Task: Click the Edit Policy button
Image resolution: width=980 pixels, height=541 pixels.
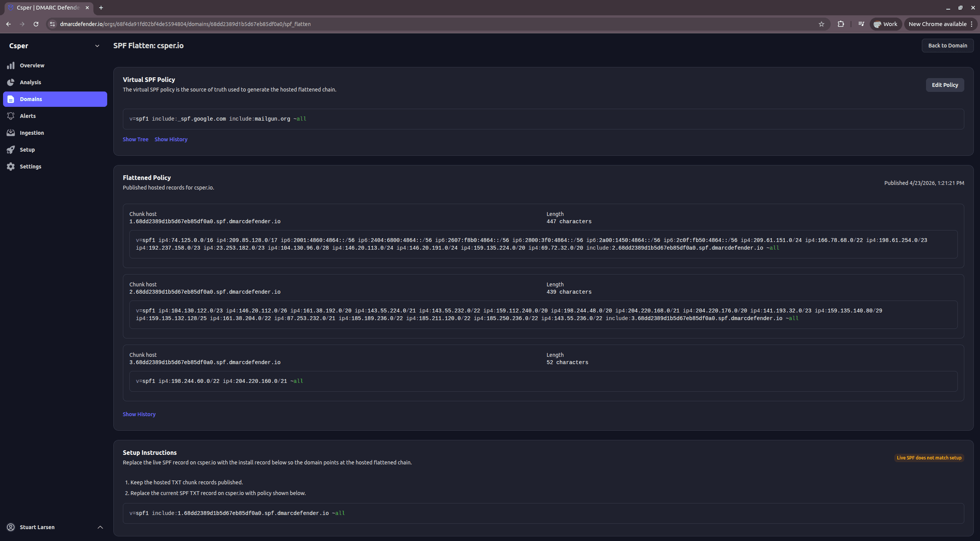Action: (x=944, y=85)
